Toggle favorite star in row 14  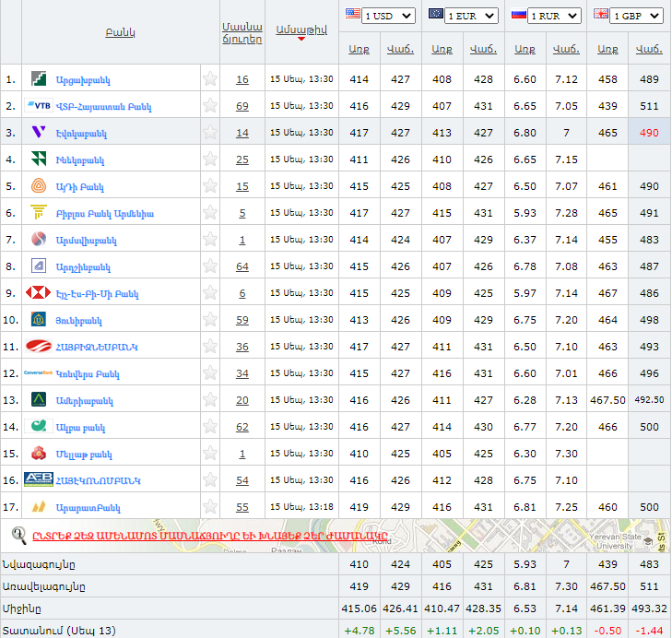tap(210, 426)
